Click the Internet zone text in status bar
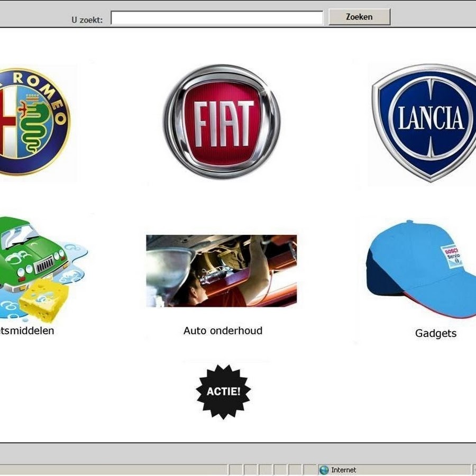The width and height of the screenshot is (476, 476). 343,470
